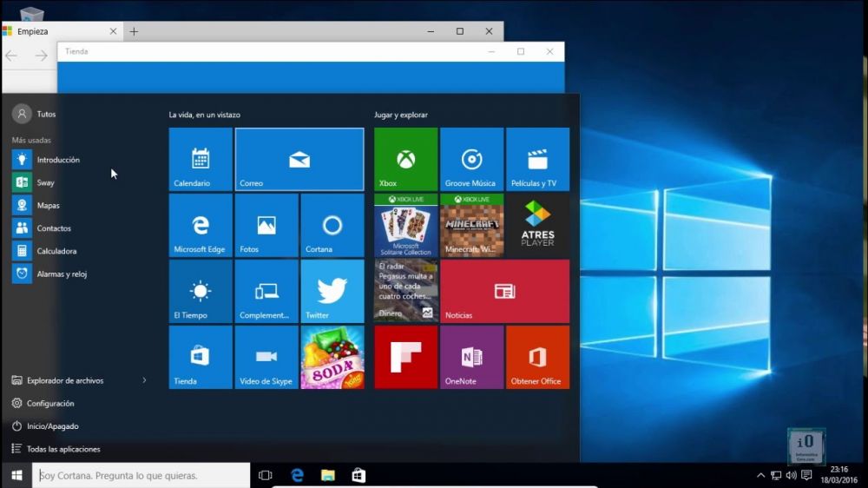The height and width of the screenshot is (488, 868).
Task: Click the Jugar y explorar group title
Action: coord(401,115)
